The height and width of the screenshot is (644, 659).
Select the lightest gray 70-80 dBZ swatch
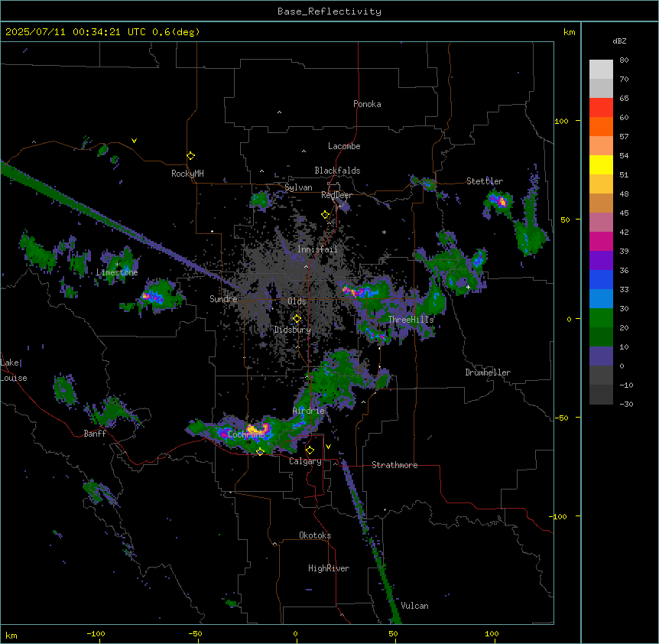601,70
